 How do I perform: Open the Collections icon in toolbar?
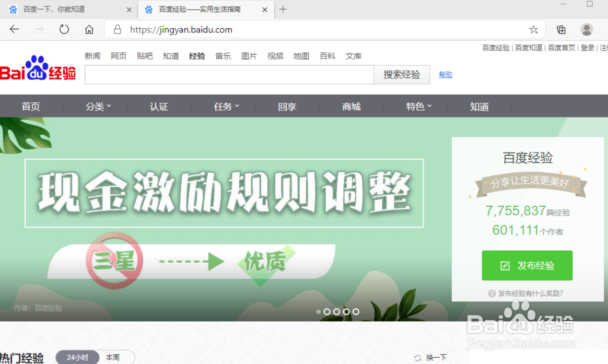561,29
